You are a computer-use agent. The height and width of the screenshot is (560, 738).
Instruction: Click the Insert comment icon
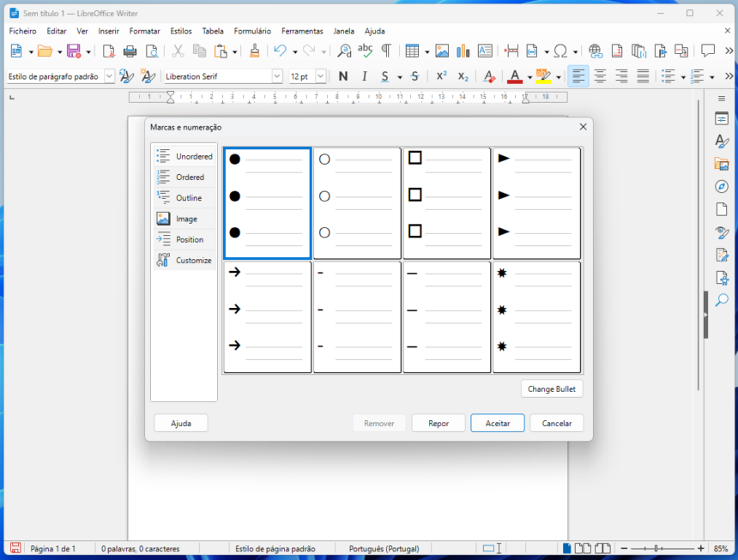point(708,51)
